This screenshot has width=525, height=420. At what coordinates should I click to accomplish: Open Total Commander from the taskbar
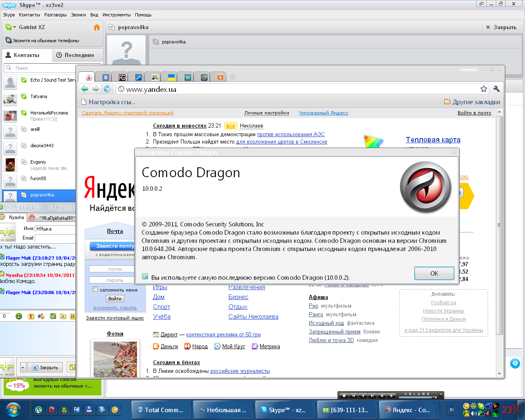coord(162,409)
